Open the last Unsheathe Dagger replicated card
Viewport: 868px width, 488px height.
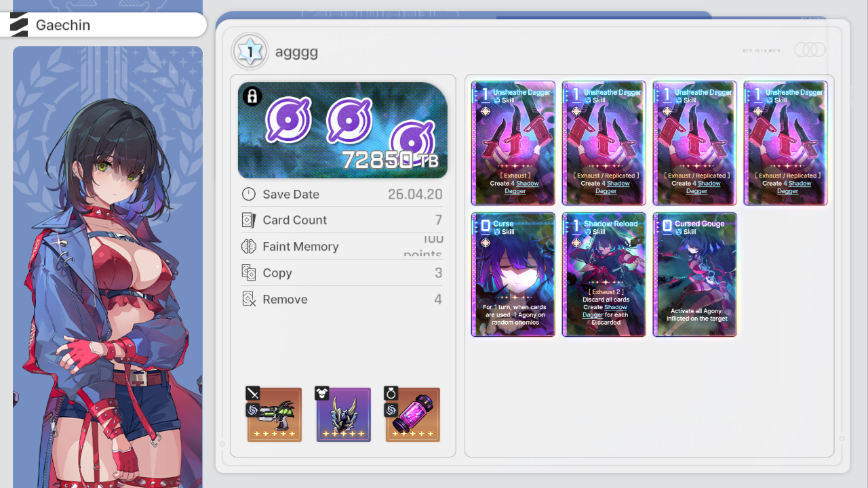pos(786,143)
